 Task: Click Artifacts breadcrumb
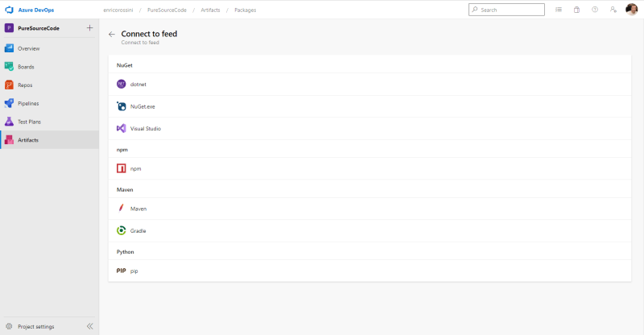click(x=210, y=10)
